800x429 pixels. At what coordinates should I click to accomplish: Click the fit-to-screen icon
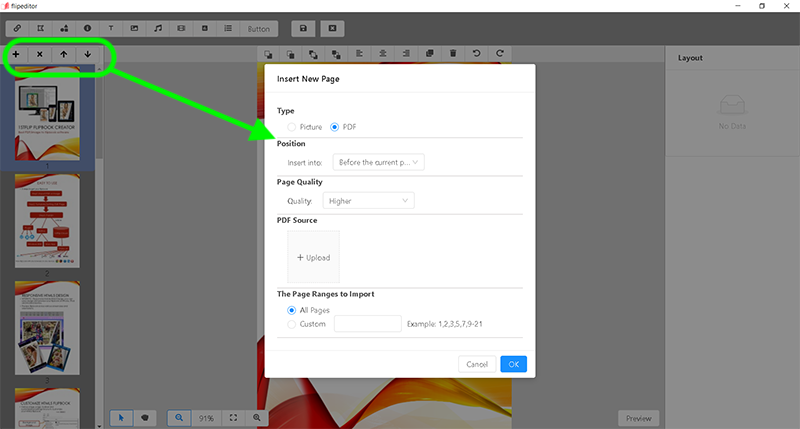(x=233, y=418)
